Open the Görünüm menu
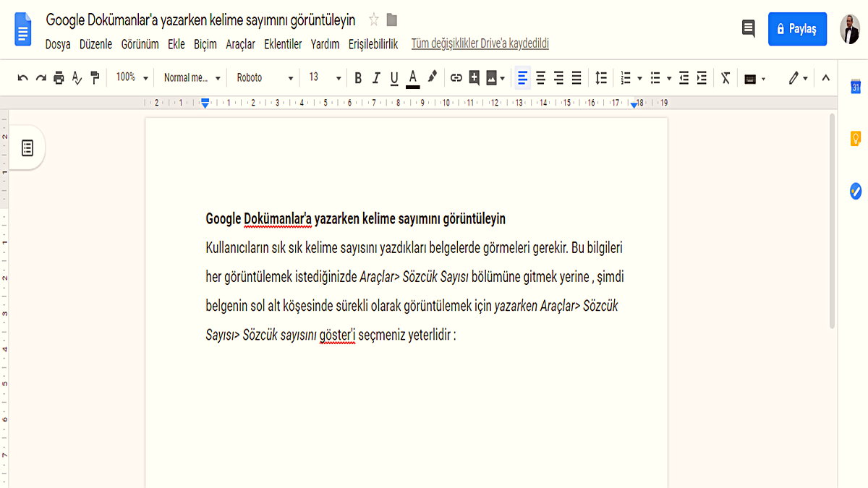 pos(140,44)
